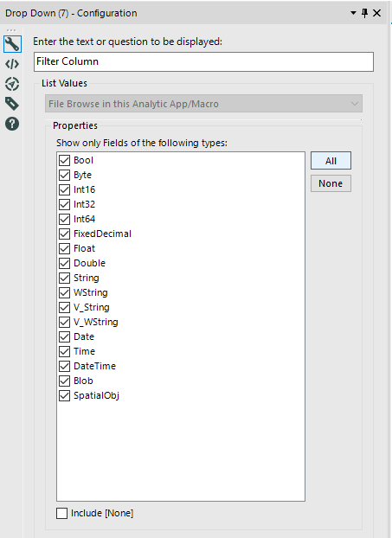Toggle the FixedDecimal checkbox
The image size is (392, 538).
click(x=65, y=234)
